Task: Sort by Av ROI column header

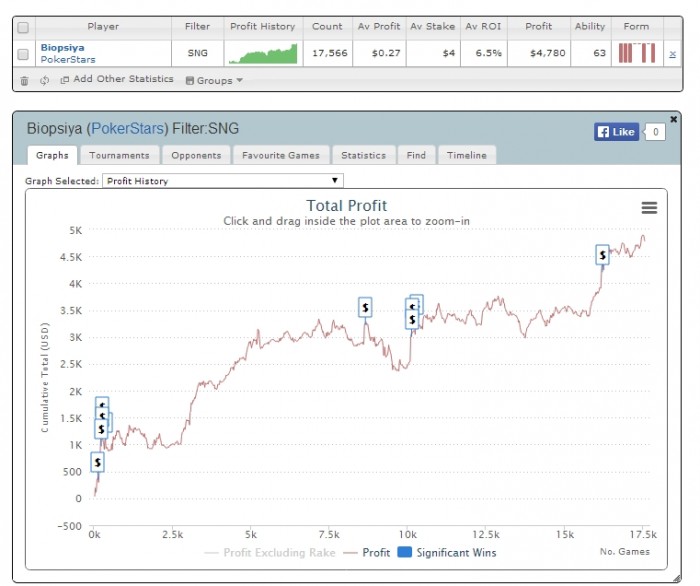Action: [x=483, y=26]
